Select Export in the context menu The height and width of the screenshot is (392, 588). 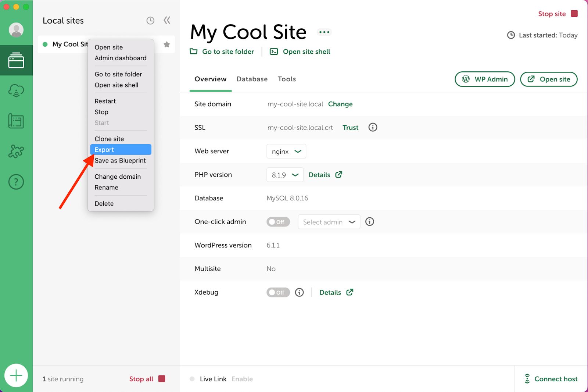click(x=121, y=150)
